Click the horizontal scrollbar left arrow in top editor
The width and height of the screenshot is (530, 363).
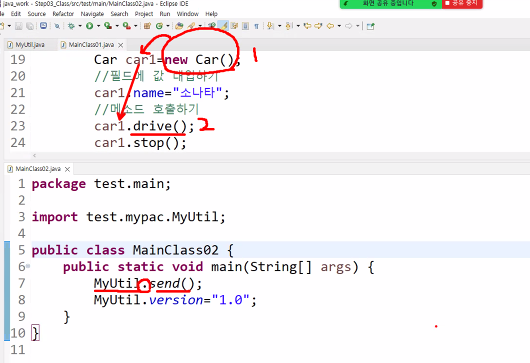click(34, 155)
